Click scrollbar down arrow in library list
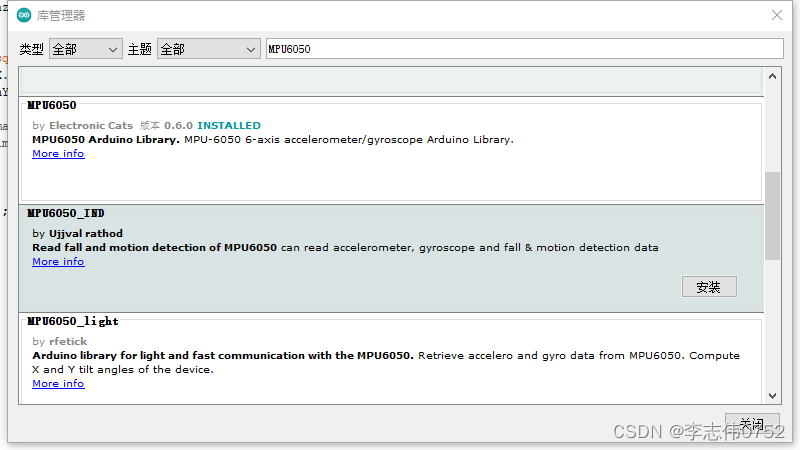Image resolution: width=800 pixels, height=450 pixels. click(772, 396)
